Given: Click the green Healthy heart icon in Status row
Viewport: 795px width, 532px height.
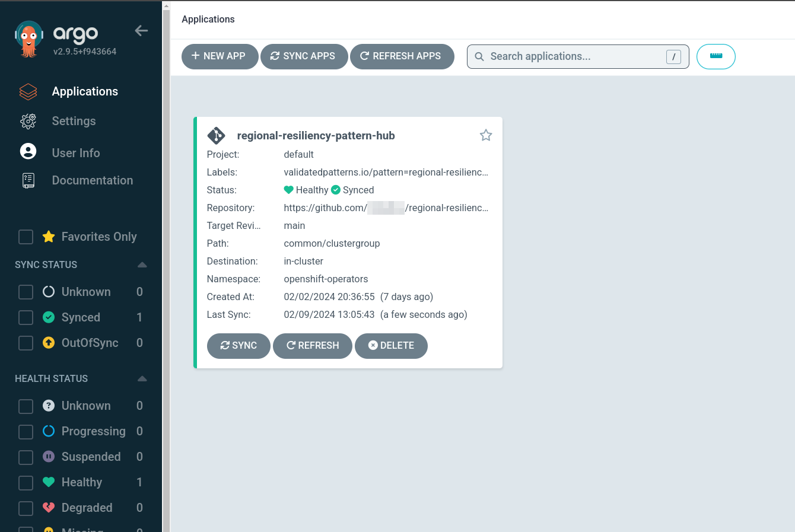Looking at the screenshot, I should [289, 190].
